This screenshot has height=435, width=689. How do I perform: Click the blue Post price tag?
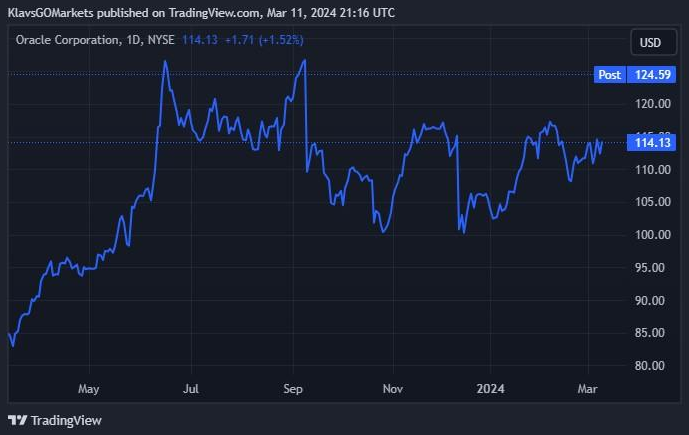click(609, 75)
